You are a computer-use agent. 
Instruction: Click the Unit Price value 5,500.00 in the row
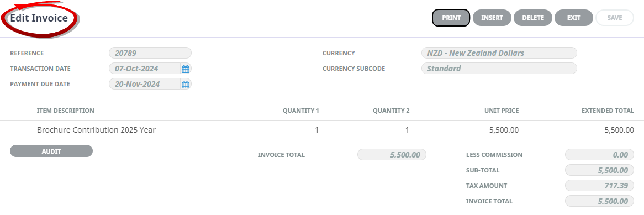(x=504, y=130)
